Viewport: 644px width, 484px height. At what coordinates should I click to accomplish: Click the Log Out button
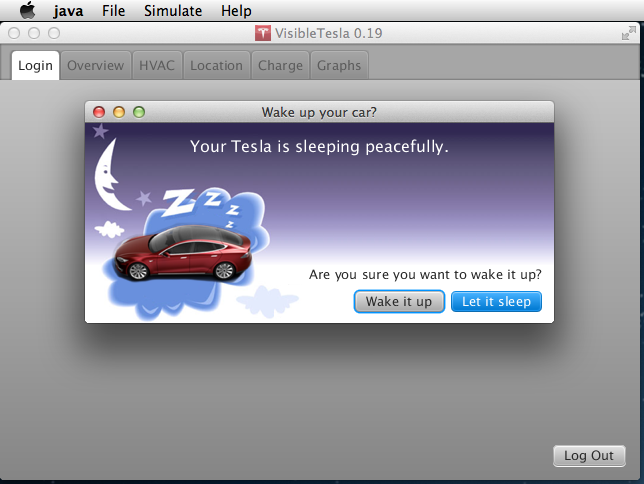coord(589,456)
